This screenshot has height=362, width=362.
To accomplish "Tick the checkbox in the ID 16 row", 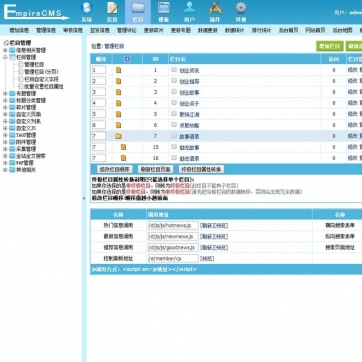I will pos(174,158).
